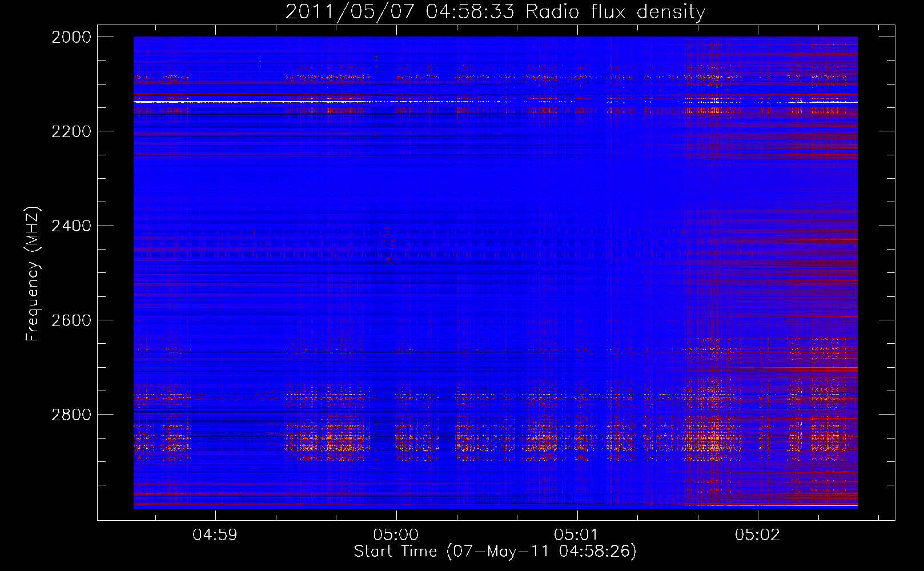Viewport: 924px width, 571px height.
Task: Click the plot title "2011/05/07 04:58:33 Radio flux density"
Action: pos(495,11)
